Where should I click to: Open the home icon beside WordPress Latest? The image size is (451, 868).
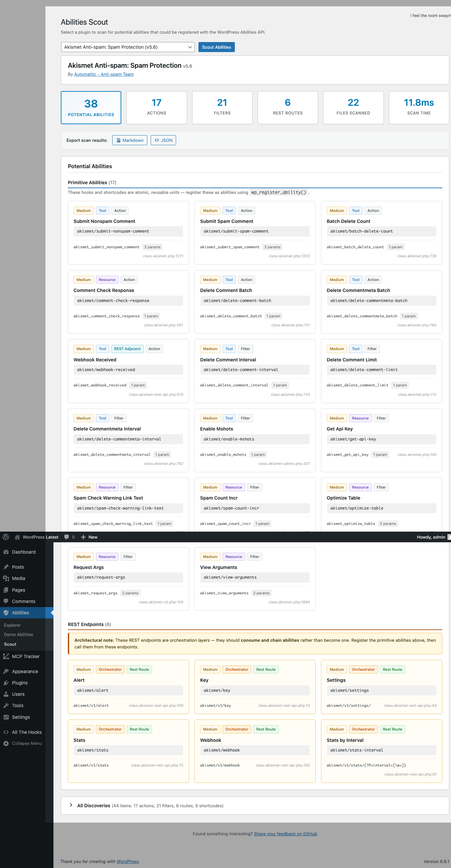pos(17,537)
